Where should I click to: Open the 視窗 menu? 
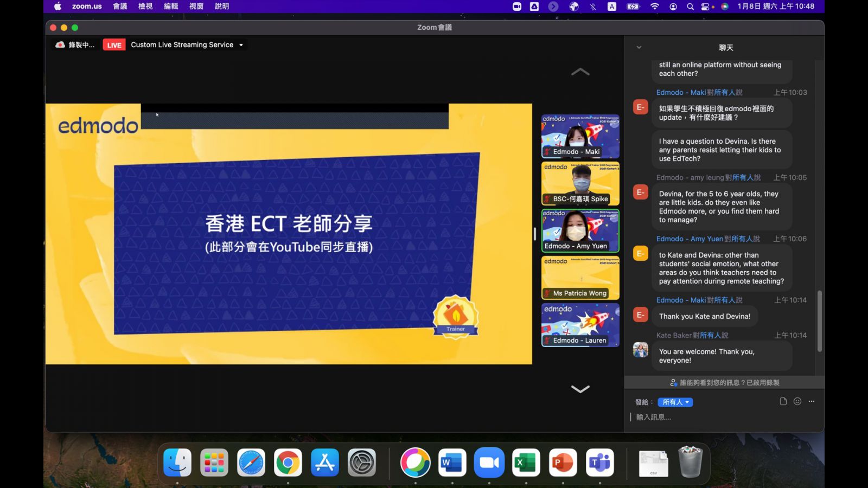pyautogui.click(x=196, y=7)
